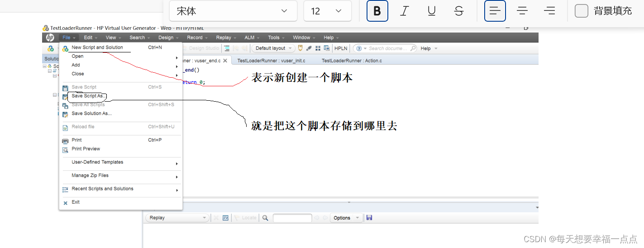
Task: Expand the User-Defined Templates submenu
Action: click(x=121, y=162)
